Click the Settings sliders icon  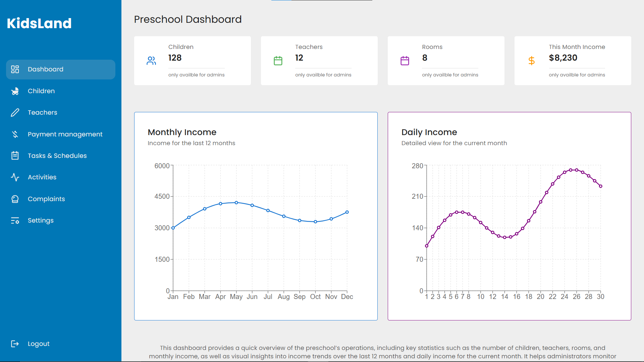(15, 221)
